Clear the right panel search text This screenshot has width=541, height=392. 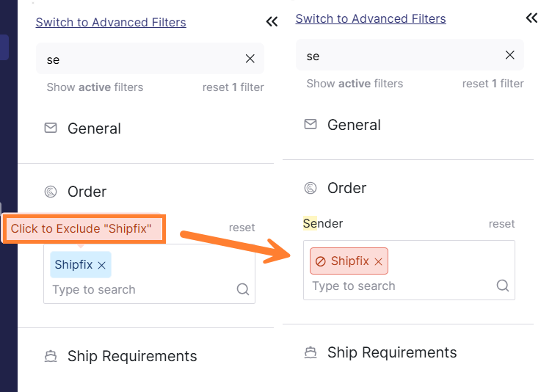point(509,55)
